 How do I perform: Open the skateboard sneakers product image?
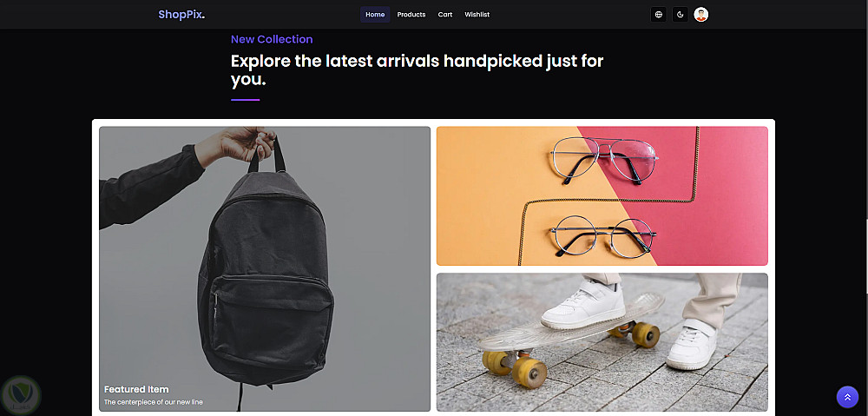pos(602,342)
